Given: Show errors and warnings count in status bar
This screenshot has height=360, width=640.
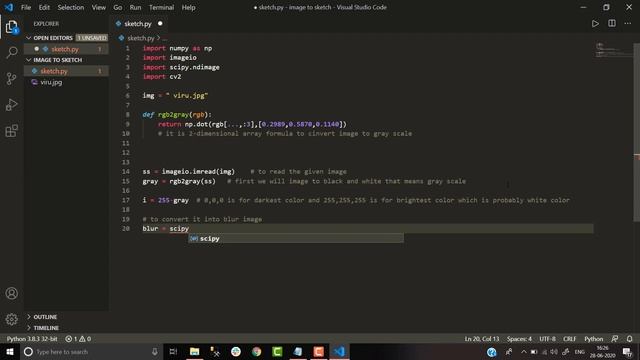Looking at the screenshot, I should pyautogui.click(x=78, y=339).
